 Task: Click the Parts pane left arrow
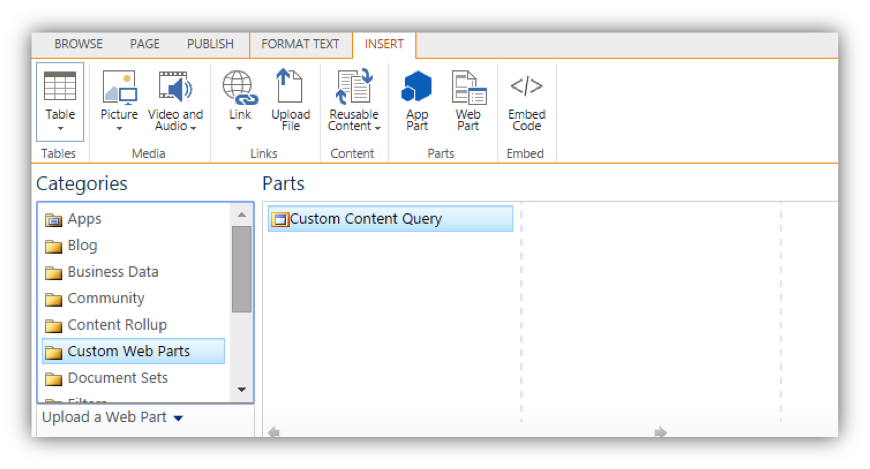[x=274, y=432]
